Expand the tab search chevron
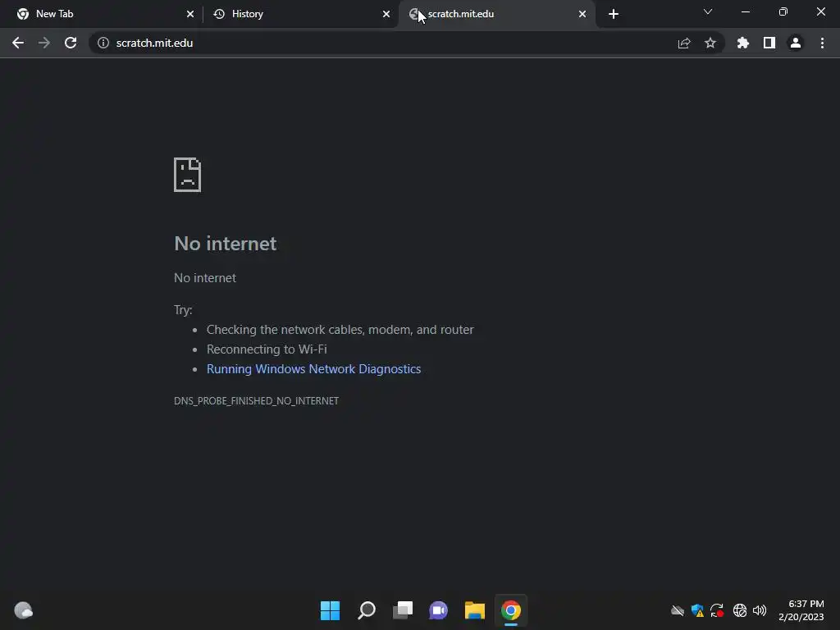The image size is (840, 630). (708, 11)
